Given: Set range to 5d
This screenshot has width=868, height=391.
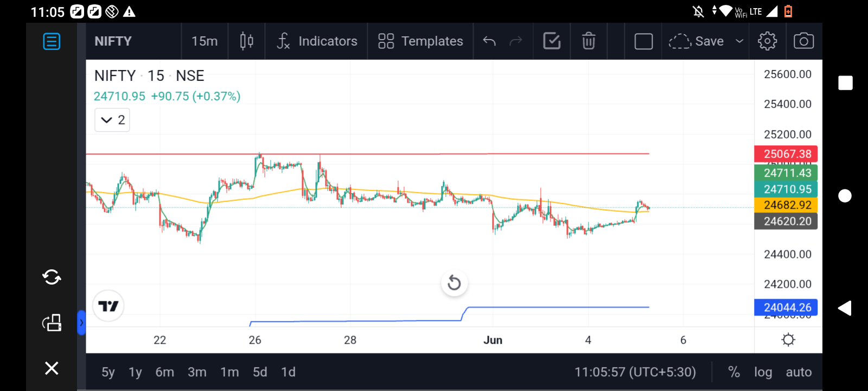Looking at the screenshot, I should (260, 372).
